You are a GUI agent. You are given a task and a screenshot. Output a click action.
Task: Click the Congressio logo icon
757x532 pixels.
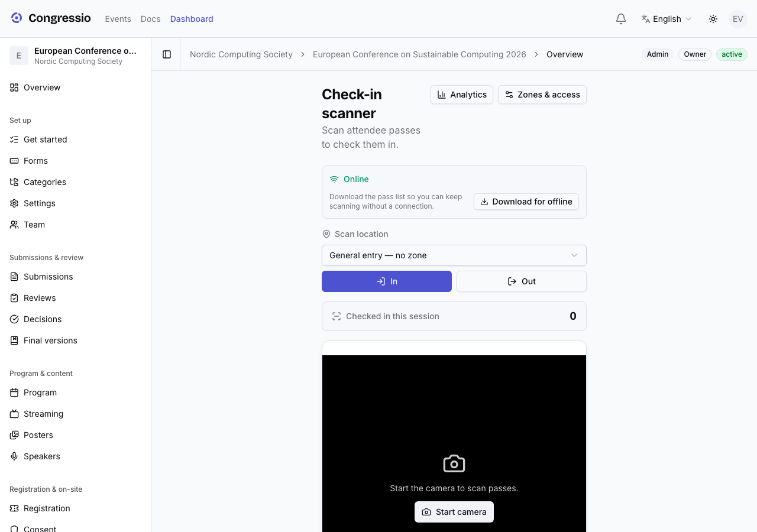tap(17, 18)
